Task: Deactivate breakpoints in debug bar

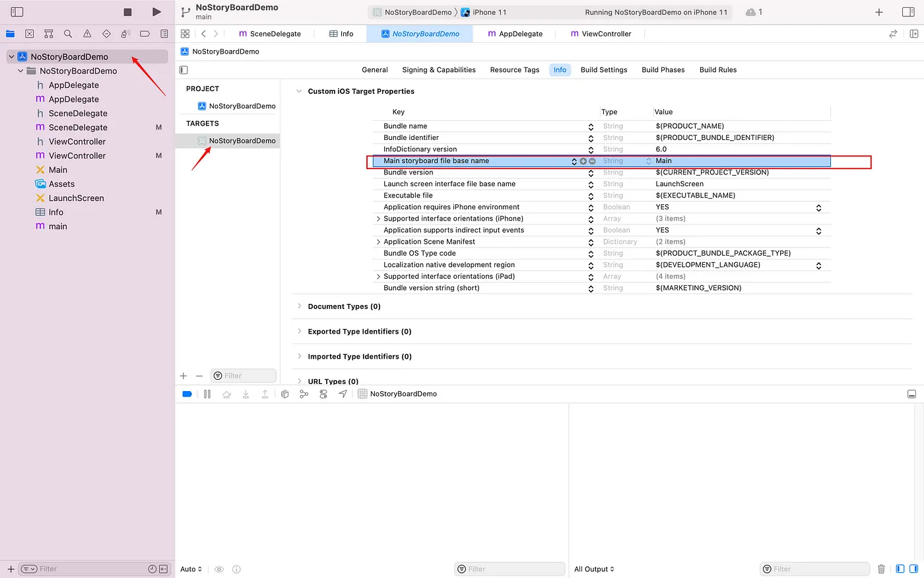Action: tap(187, 394)
